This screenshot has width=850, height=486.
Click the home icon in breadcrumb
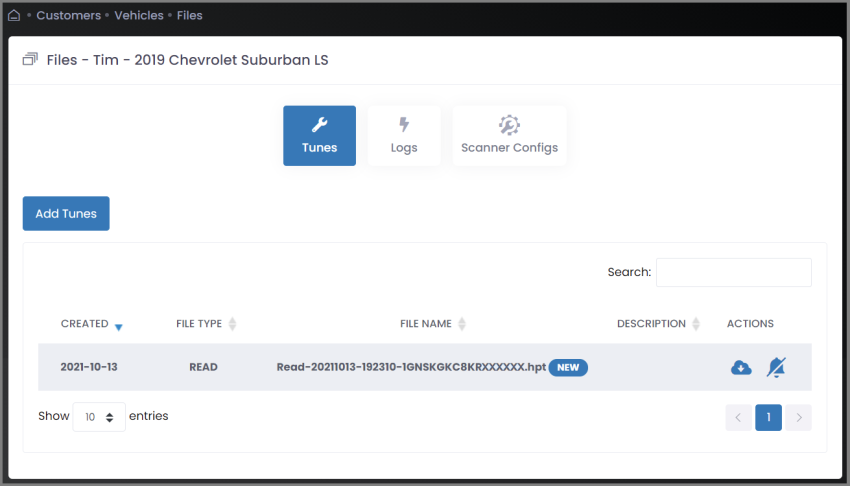point(14,15)
